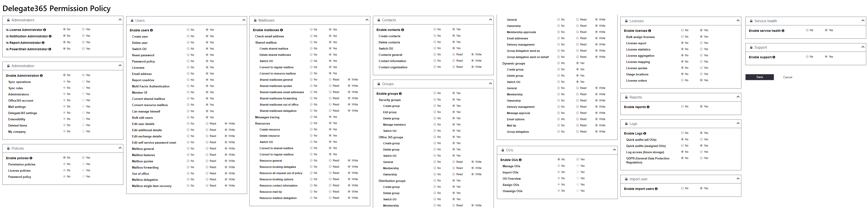This screenshot has width=868, height=209.
Task: Show info tooltip for Is PowerShell Administrator
Action: pos(50,49)
